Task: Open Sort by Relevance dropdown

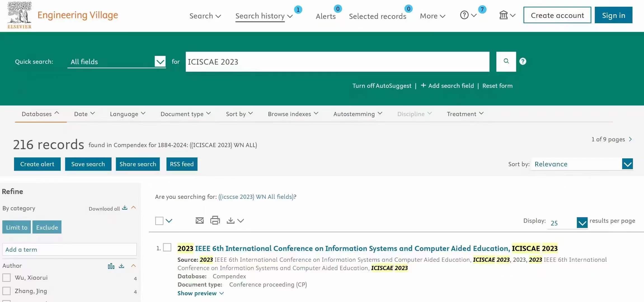Action: click(x=582, y=164)
